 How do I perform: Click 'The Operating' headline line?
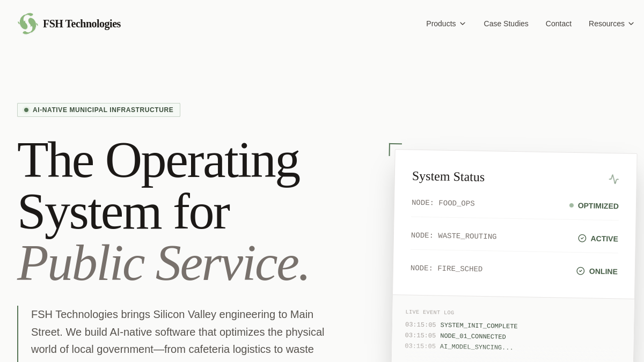158,160
